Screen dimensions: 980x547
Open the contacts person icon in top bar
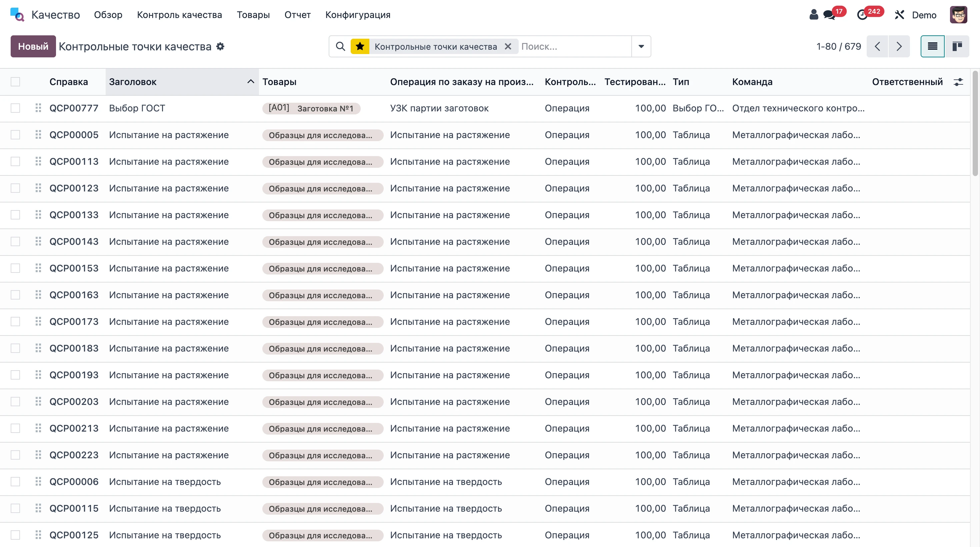point(813,14)
